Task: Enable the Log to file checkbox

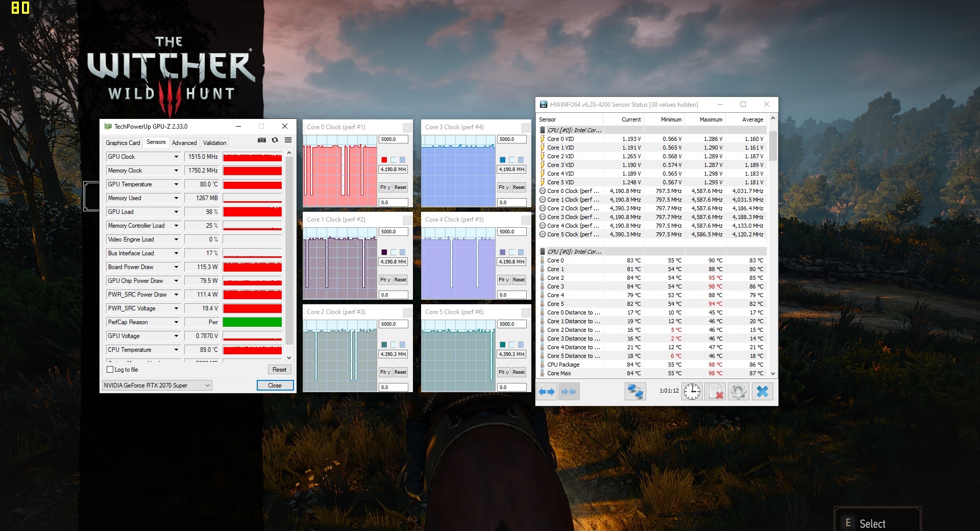Action: [x=110, y=370]
